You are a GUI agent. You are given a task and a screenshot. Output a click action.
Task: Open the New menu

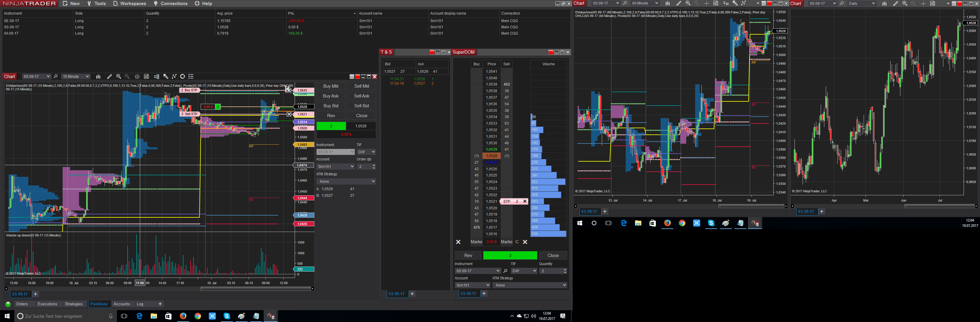pos(71,3)
